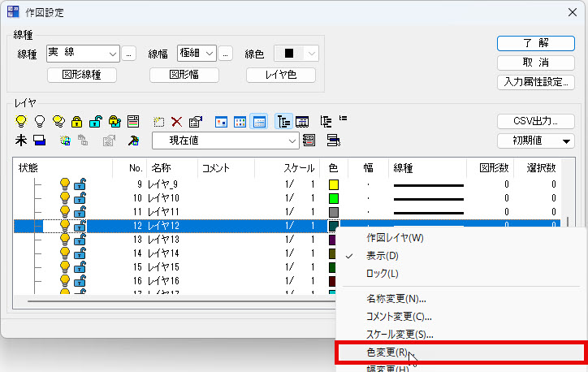Click the yellow closed padlock lock icon

(x=76, y=121)
